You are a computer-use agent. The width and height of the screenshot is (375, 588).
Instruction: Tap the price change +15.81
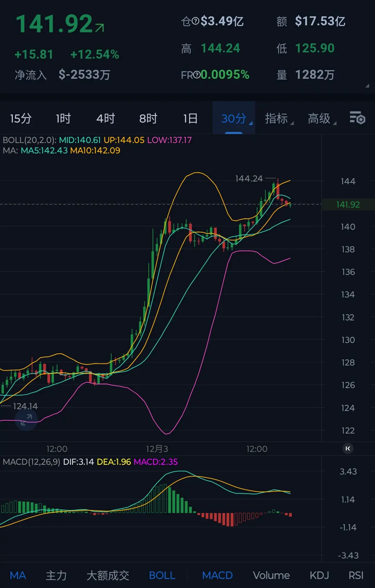[34, 54]
